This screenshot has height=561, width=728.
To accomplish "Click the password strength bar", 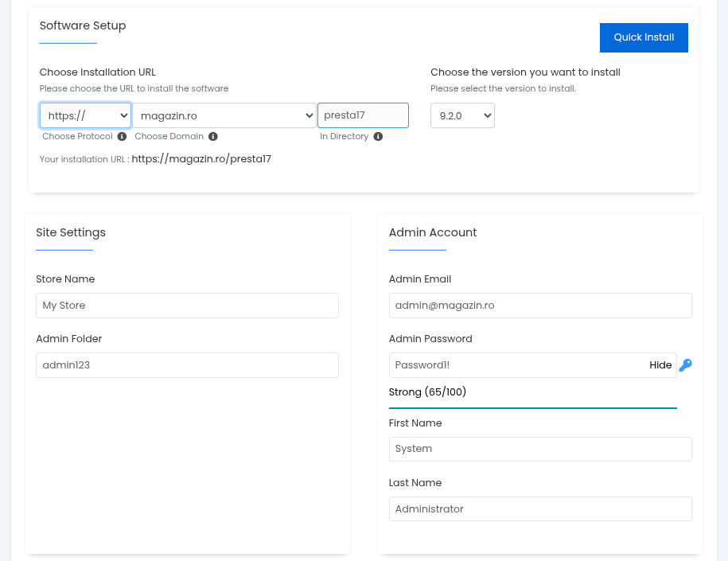I will (x=532, y=407).
